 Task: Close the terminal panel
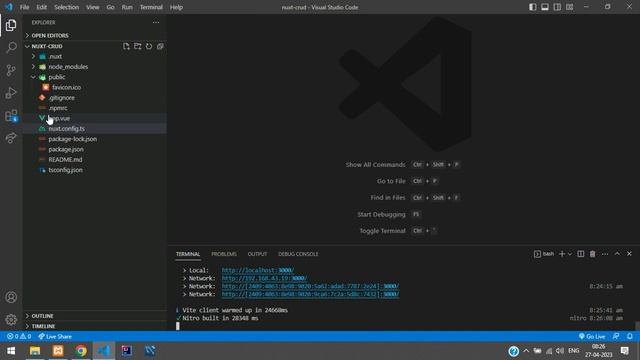pyautogui.click(x=629, y=254)
